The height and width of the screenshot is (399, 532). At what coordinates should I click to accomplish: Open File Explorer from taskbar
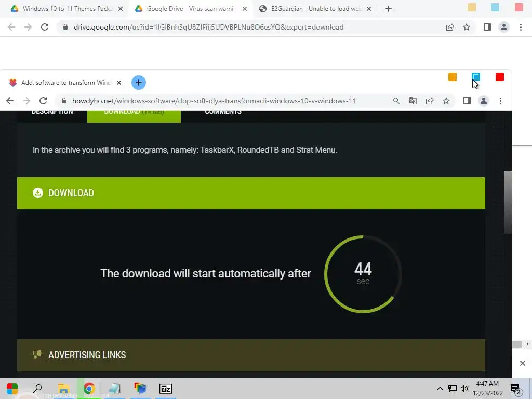pos(63,389)
